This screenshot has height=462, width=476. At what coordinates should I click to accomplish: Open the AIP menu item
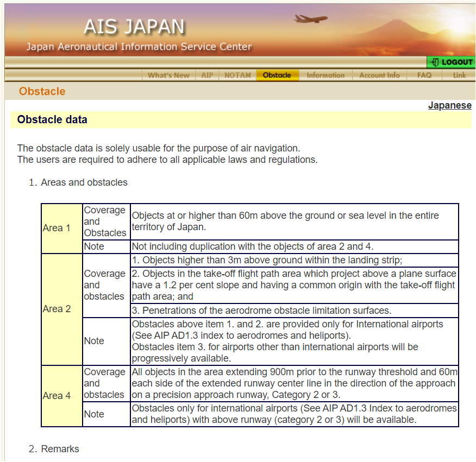tap(207, 75)
